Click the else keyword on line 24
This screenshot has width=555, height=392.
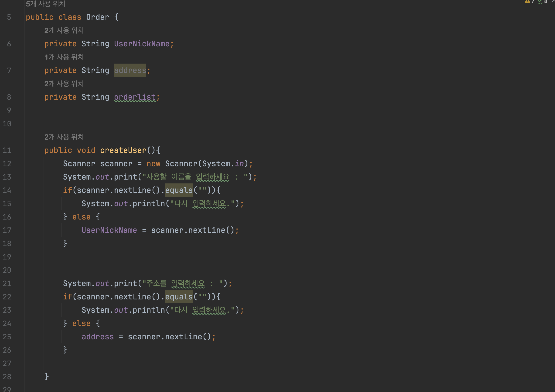click(81, 323)
